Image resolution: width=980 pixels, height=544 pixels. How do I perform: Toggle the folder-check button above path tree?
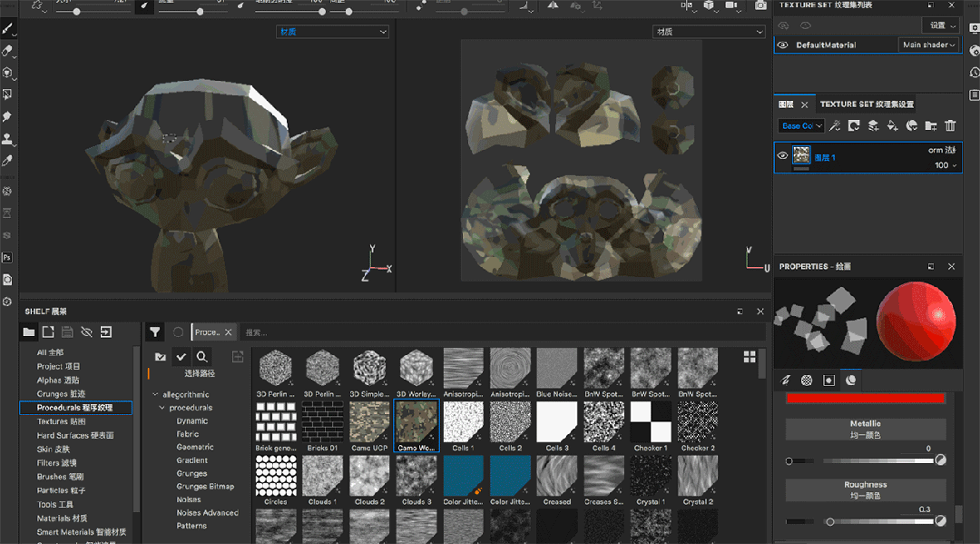click(161, 356)
